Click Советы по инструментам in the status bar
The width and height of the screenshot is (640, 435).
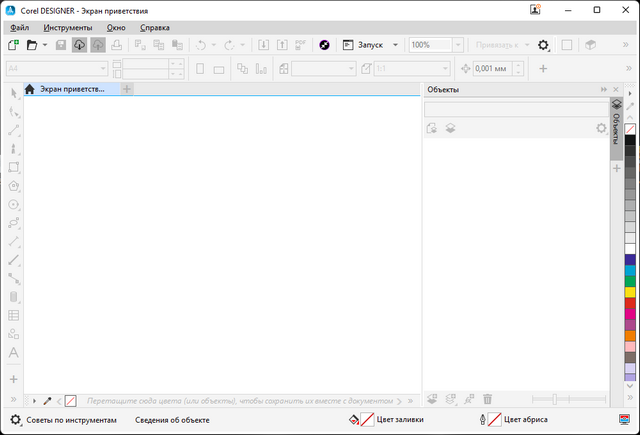(x=71, y=420)
